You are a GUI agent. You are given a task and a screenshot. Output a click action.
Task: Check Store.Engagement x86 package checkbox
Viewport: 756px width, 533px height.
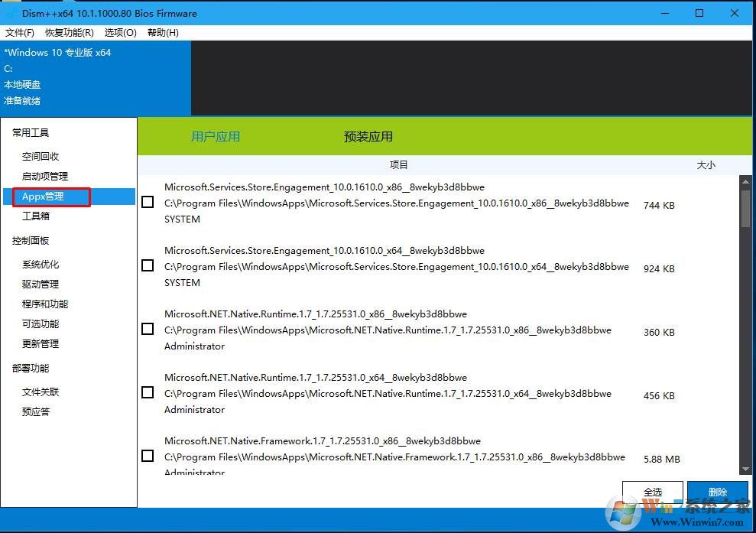148,202
